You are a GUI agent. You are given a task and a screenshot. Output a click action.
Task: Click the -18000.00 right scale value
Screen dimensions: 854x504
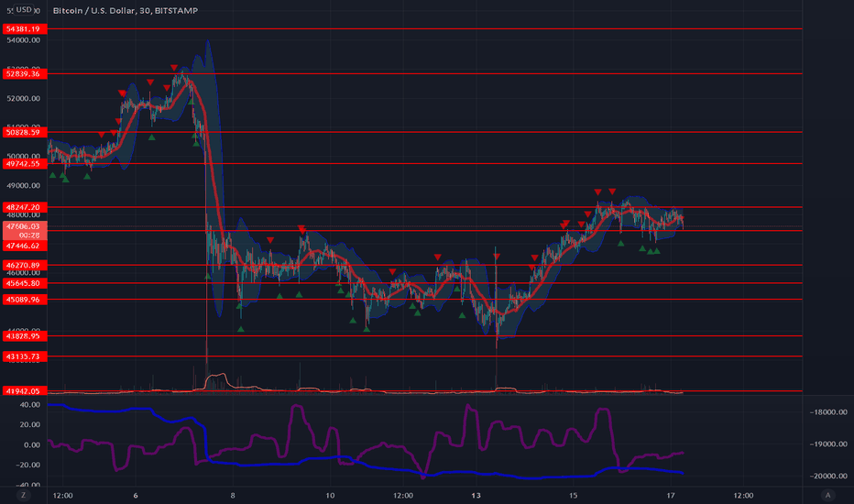pos(827,412)
